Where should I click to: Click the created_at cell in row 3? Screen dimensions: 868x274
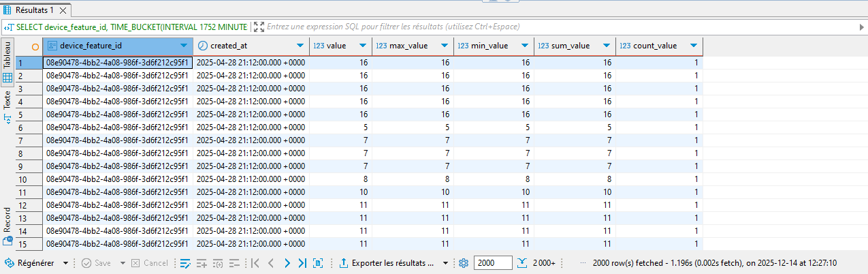pyautogui.click(x=251, y=89)
